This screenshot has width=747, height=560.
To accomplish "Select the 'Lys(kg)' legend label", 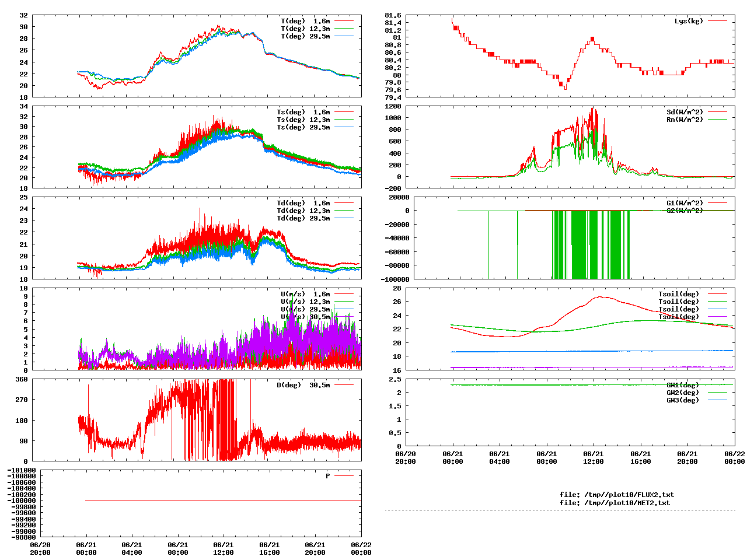I will (689, 21).
